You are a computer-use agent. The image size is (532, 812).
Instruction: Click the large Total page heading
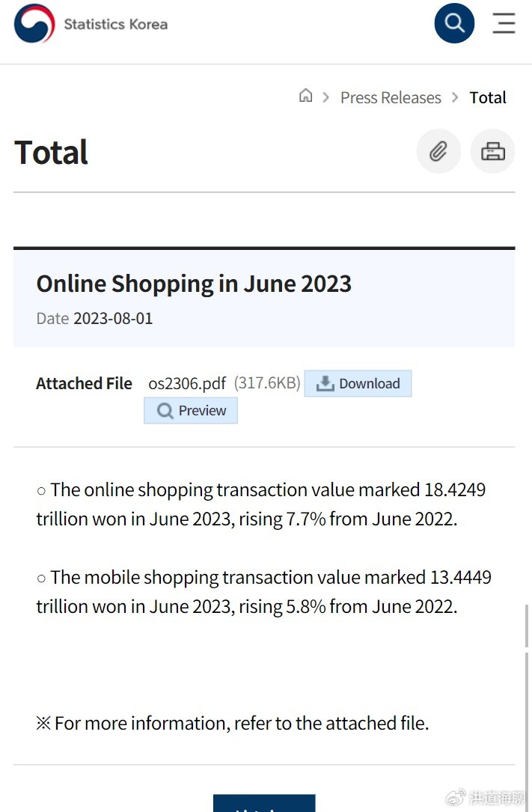point(51,153)
